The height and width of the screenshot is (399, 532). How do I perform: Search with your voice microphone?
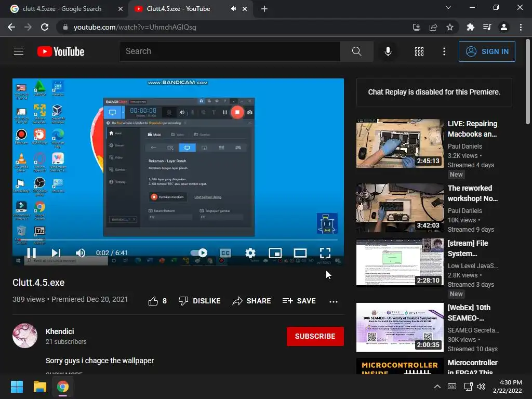click(x=388, y=51)
